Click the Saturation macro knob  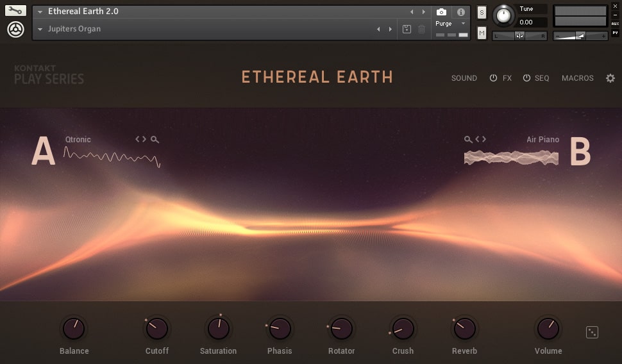pos(219,329)
